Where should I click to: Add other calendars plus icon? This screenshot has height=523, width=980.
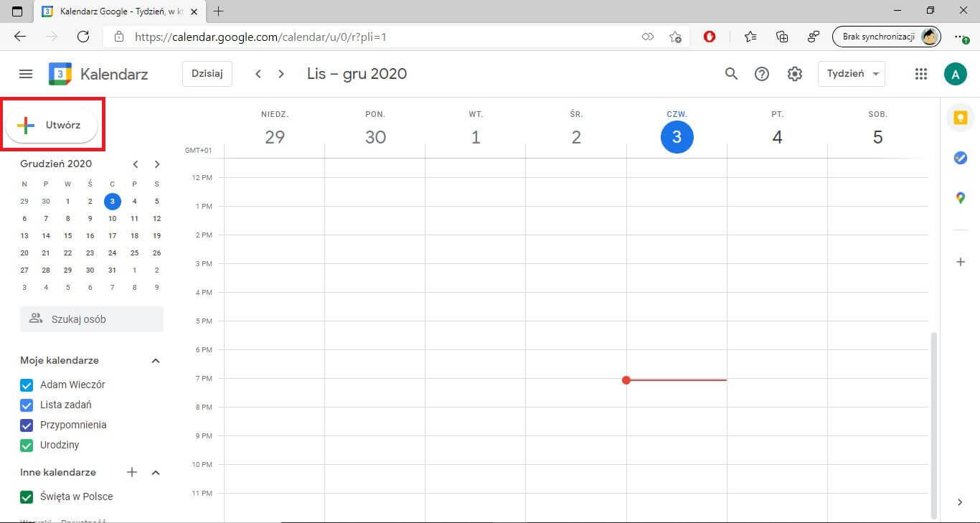(x=132, y=472)
